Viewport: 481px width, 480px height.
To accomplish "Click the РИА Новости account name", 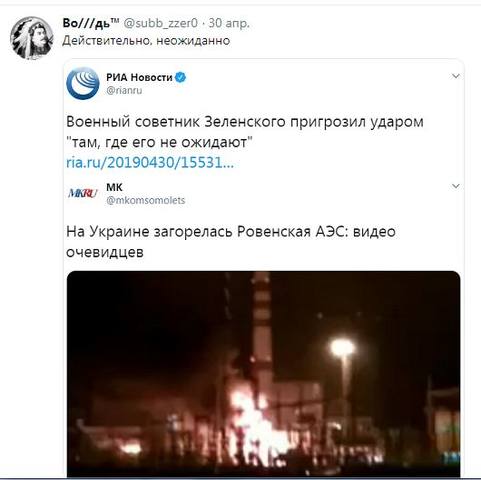I will click(x=139, y=77).
